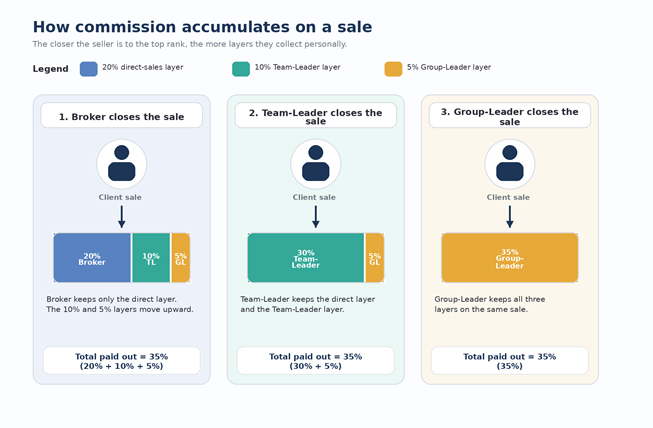Click the orange 35% Group-Leader bar

click(x=510, y=258)
